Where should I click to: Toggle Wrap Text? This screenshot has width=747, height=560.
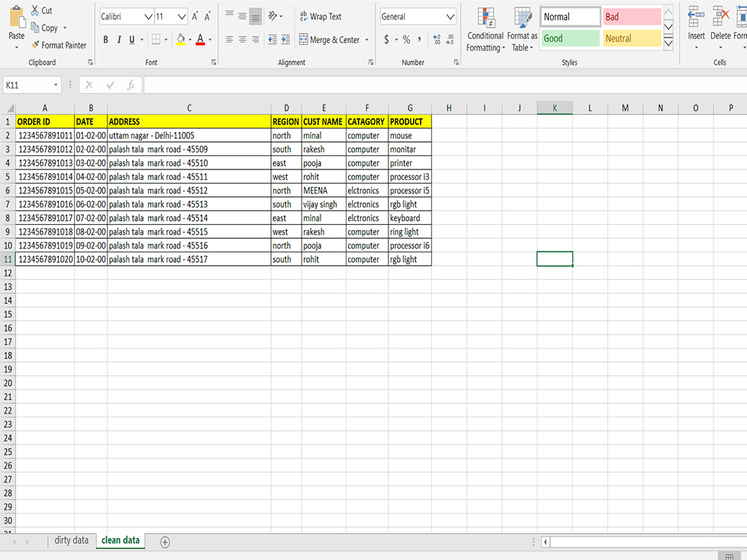tap(320, 16)
